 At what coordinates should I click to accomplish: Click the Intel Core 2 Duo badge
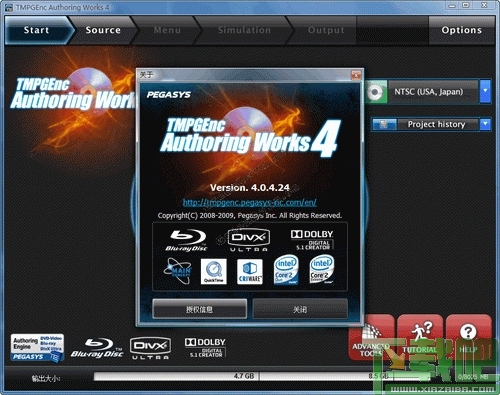[286, 270]
